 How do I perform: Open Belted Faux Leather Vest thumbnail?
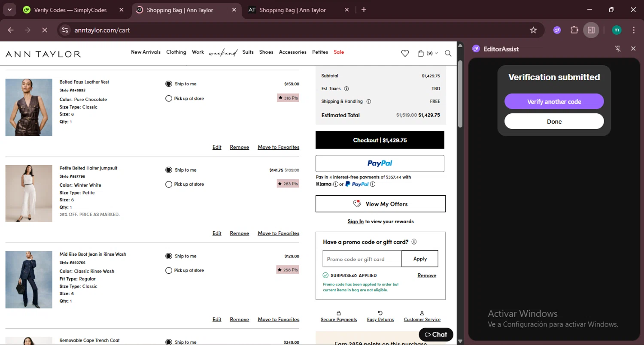(x=29, y=107)
